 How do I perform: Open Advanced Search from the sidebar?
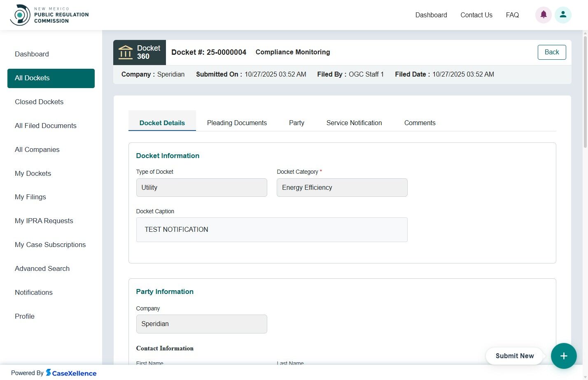pos(42,268)
